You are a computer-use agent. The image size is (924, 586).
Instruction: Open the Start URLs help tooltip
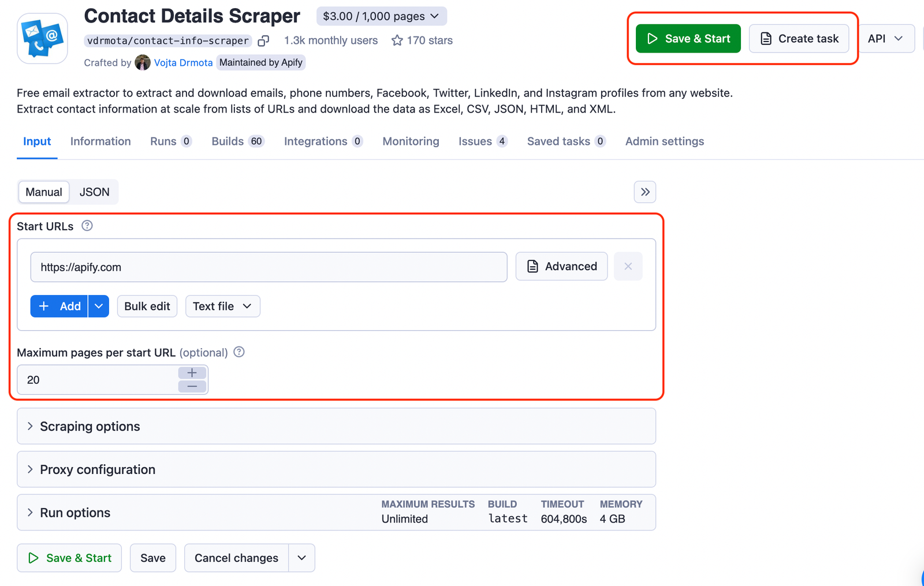[87, 226]
